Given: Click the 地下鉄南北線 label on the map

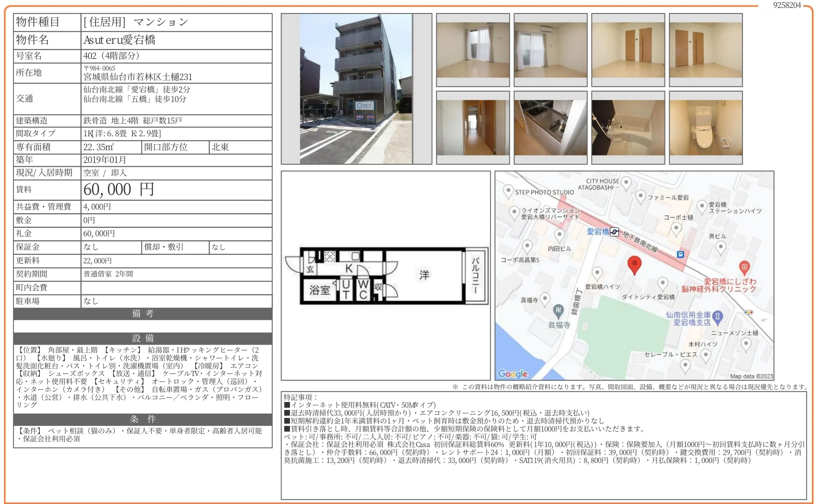Looking at the screenshot, I should [640, 241].
